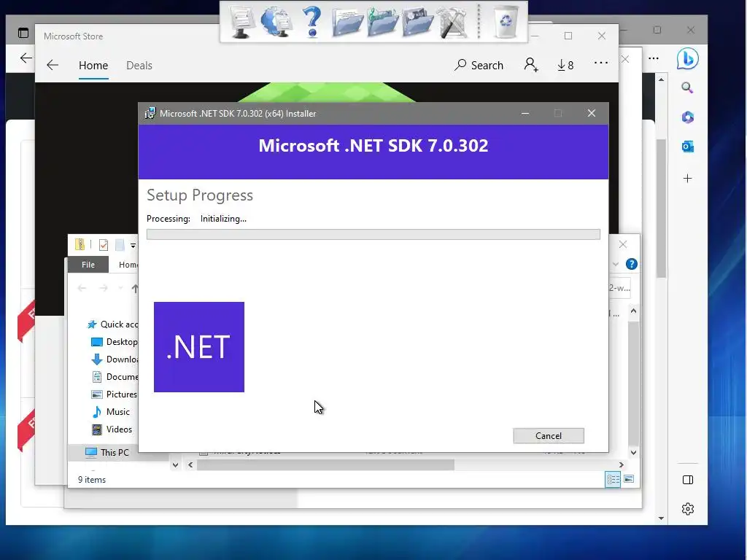Open the Edge sidebar settings gear

click(687, 509)
